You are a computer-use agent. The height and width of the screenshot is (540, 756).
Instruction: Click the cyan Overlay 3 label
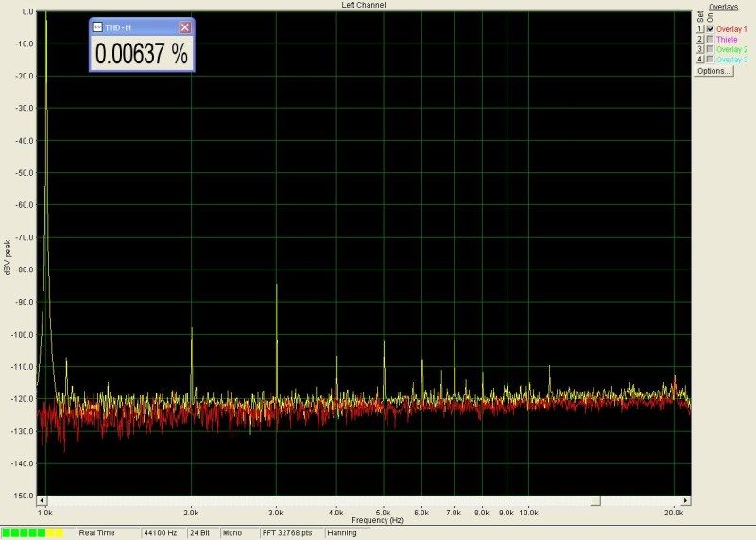pos(731,60)
